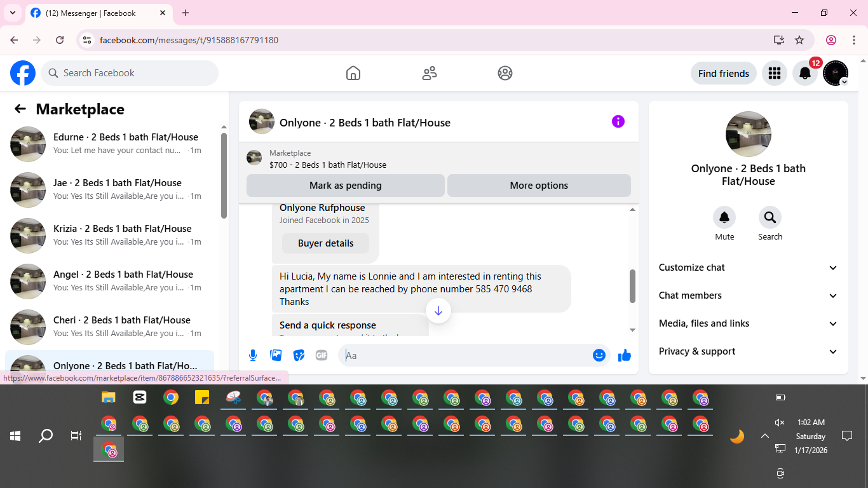This screenshot has width=868, height=488.
Task: Open the Windows notification center icon
Action: (x=847, y=436)
